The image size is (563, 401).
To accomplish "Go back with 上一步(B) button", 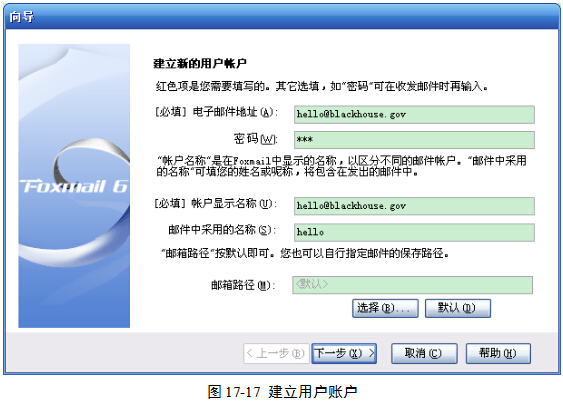I will point(276,354).
